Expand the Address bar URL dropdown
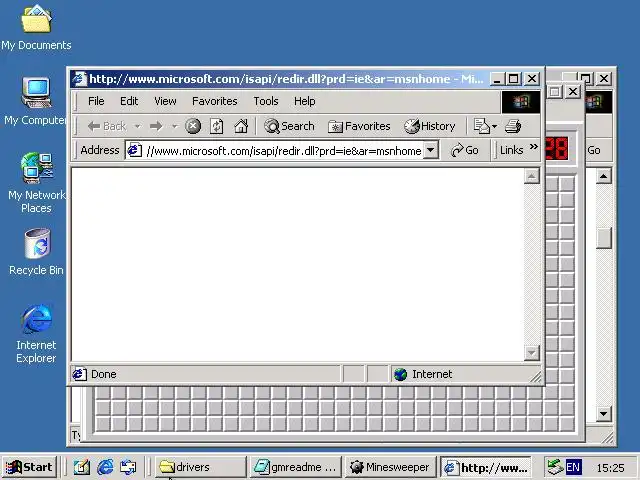The image size is (640, 480). tap(431, 150)
